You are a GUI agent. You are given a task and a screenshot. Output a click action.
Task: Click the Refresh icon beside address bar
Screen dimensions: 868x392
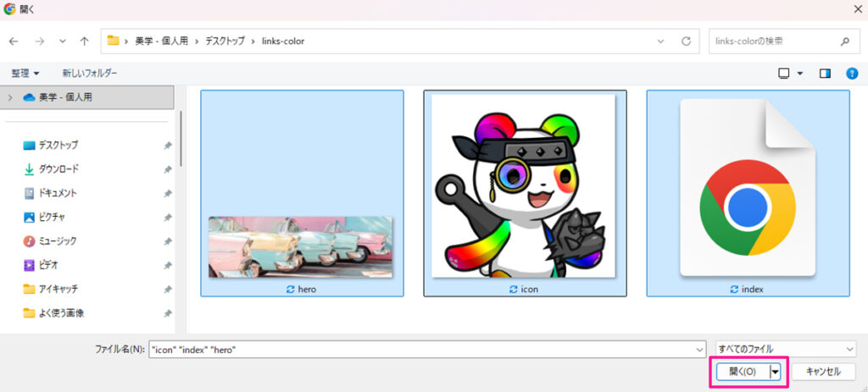pyautogui.click(x=686, y=41)
